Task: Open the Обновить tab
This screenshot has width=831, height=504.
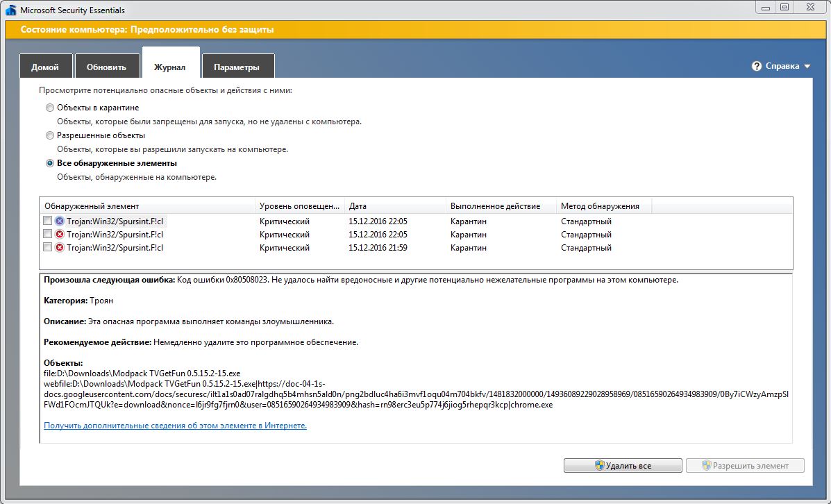Action: [x=106, y=66]
